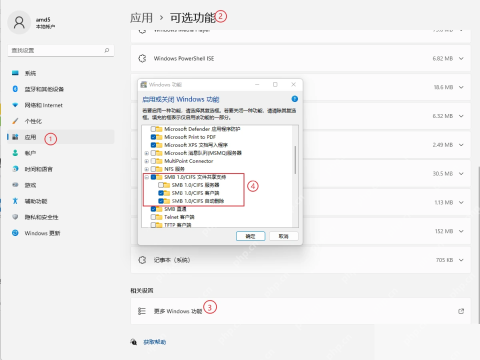Click the Windows 功能 dialog title bar icon
The height and width of the screenshot is (360, 480).
pyautogui.click(x=144, y=85)
